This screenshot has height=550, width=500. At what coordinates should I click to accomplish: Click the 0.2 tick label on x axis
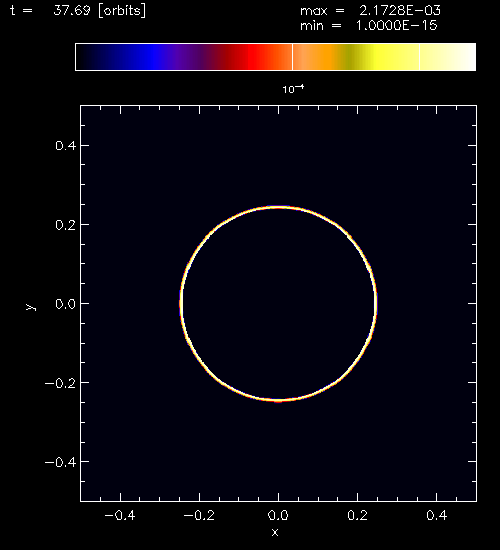(x=358, y=515)
